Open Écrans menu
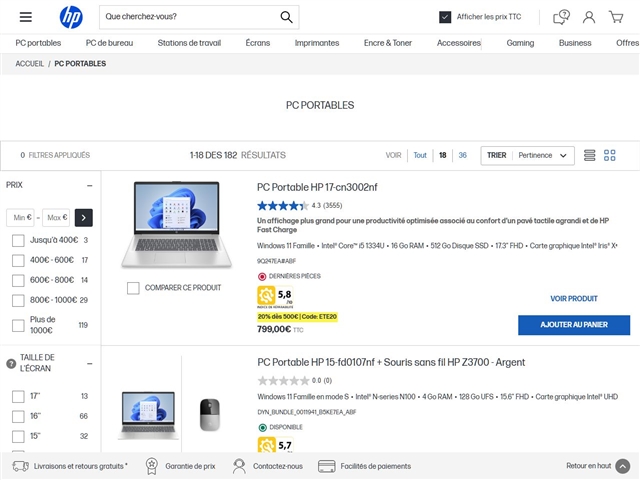Viewport: 640px width, 480px height. [x=258, y=43]
